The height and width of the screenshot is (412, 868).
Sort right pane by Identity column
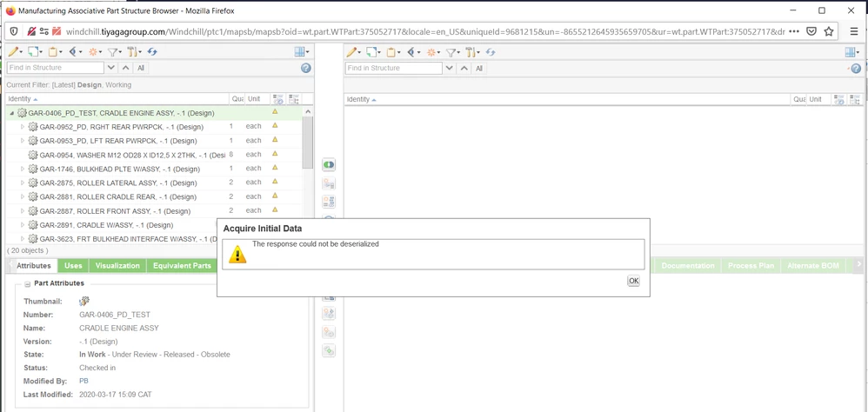(567, 100)
